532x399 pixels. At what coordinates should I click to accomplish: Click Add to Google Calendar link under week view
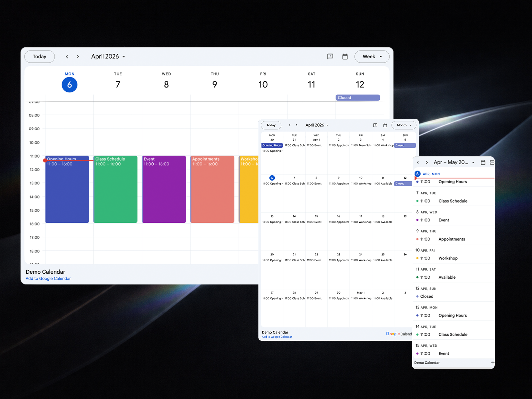coord(48,279)
